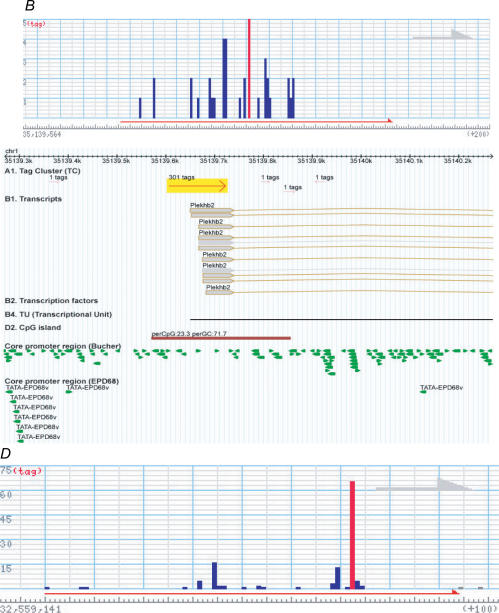Click the brown CpG island bar
499x613 pixels.
tap(221, 338)
